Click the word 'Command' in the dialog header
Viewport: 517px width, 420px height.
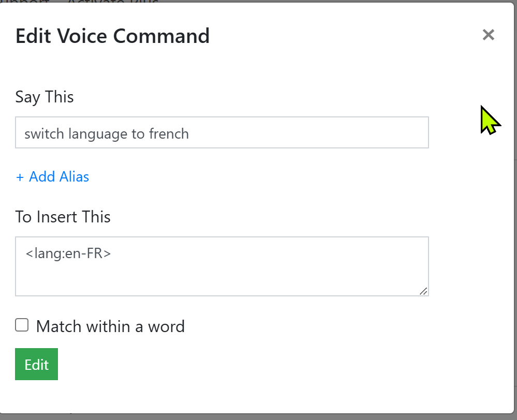tap(161, 36)
